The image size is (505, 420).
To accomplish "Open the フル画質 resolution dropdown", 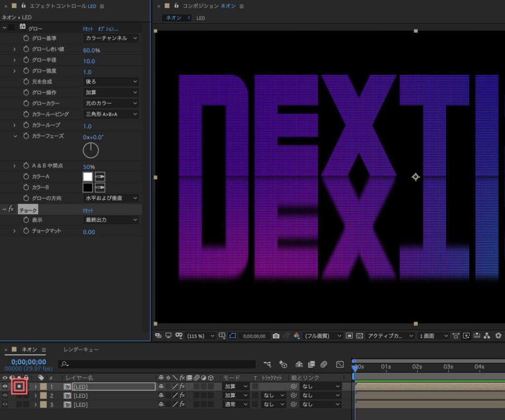I will point(323,336).
